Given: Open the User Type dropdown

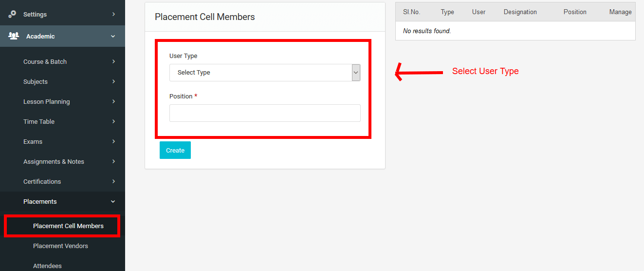Looking at the screenshot, I should (265, 72).
